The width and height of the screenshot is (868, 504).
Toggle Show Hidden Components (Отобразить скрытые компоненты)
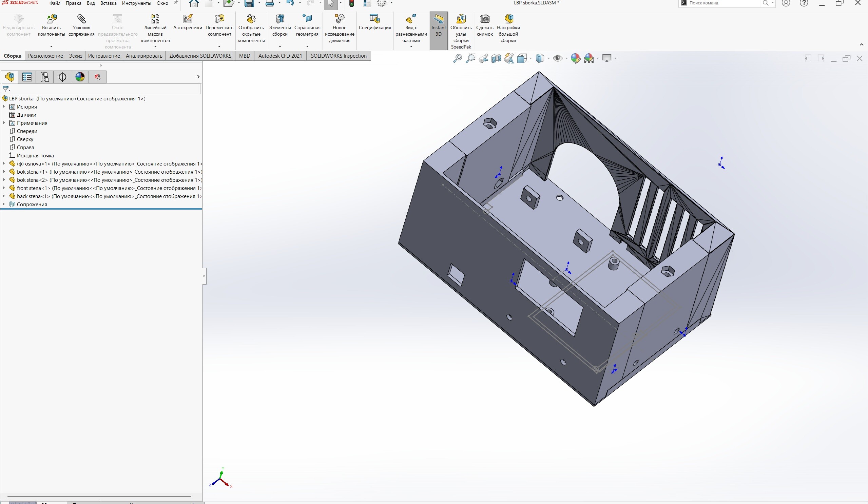click(251, 19)
